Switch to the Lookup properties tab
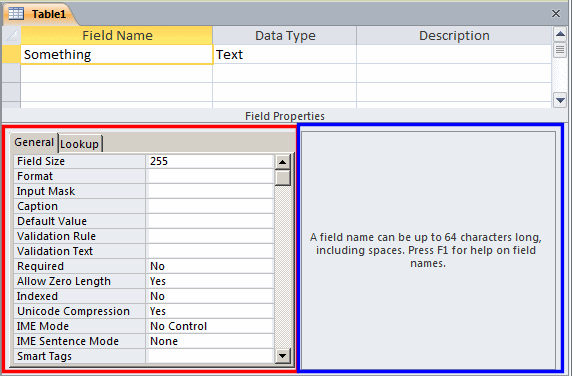Viewport: 574px width, 376px height. 80,144
